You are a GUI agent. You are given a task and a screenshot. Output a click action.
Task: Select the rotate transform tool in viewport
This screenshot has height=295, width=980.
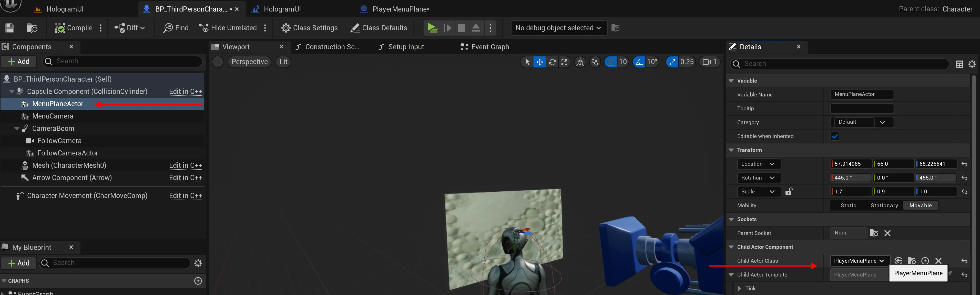point(552,62)
